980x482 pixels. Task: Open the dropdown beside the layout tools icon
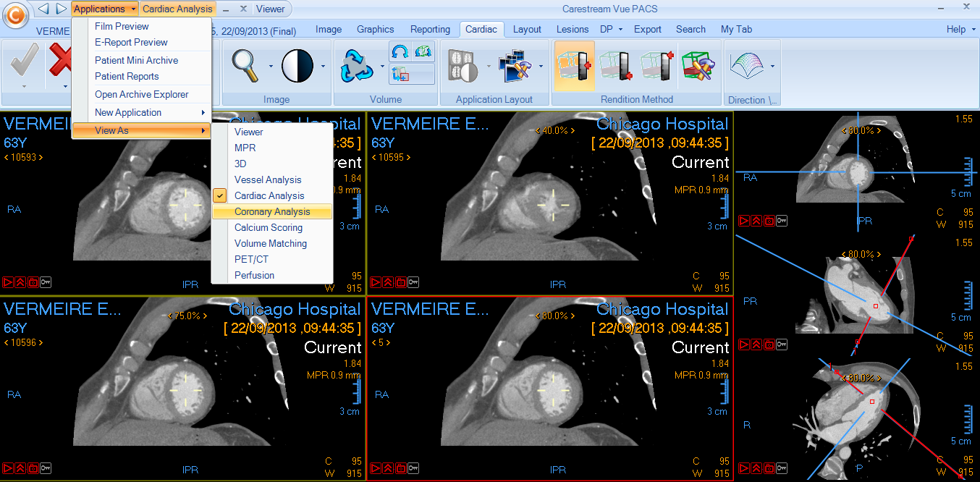pyautogui.click(x=541, y=66)
